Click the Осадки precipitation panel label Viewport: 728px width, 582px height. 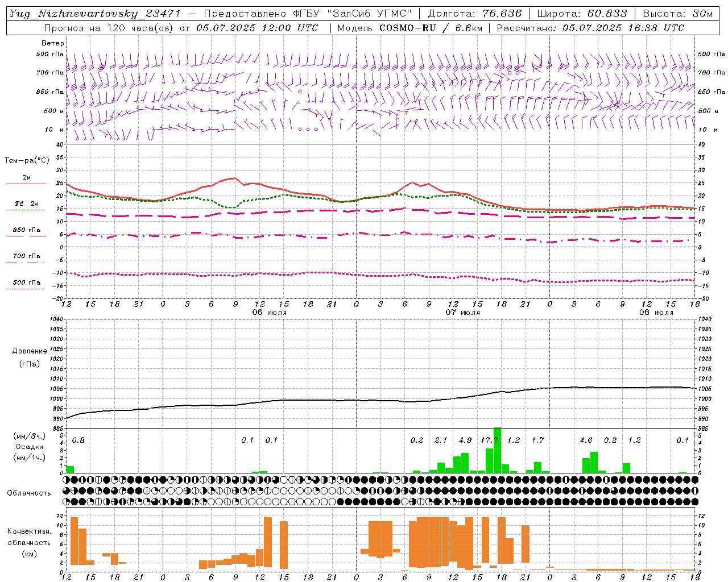point(30,447)
